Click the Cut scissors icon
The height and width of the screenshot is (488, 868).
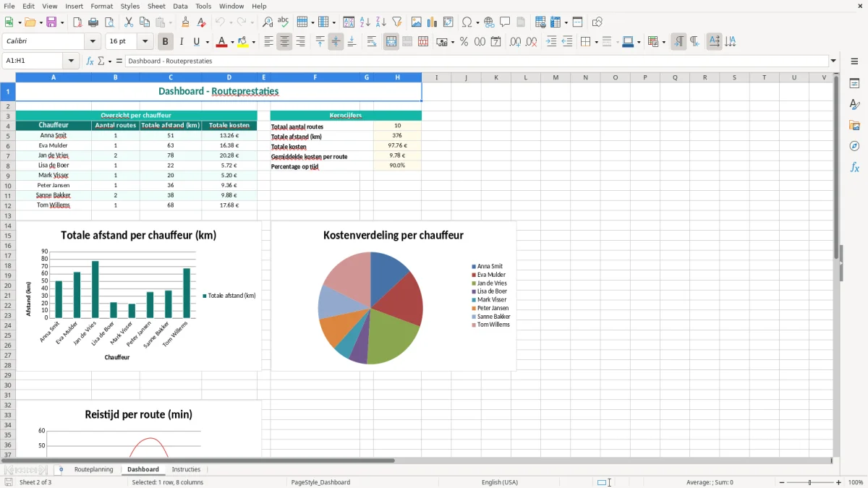click(x=129, y=22)
